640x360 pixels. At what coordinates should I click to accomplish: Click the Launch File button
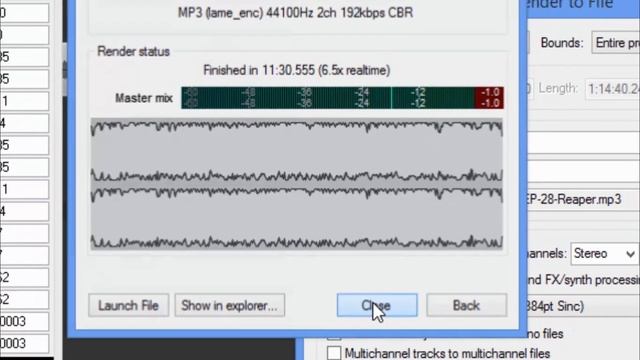tap(128, 305)
